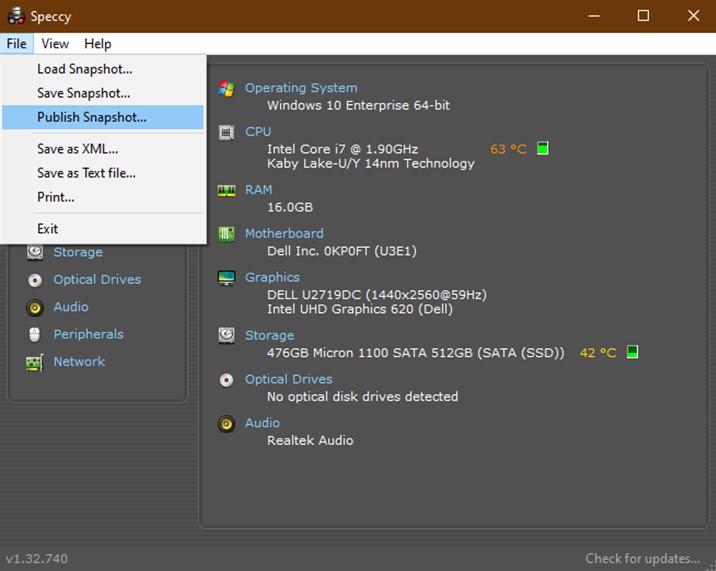Click Intel UHD Graphics 620 text

360,309
